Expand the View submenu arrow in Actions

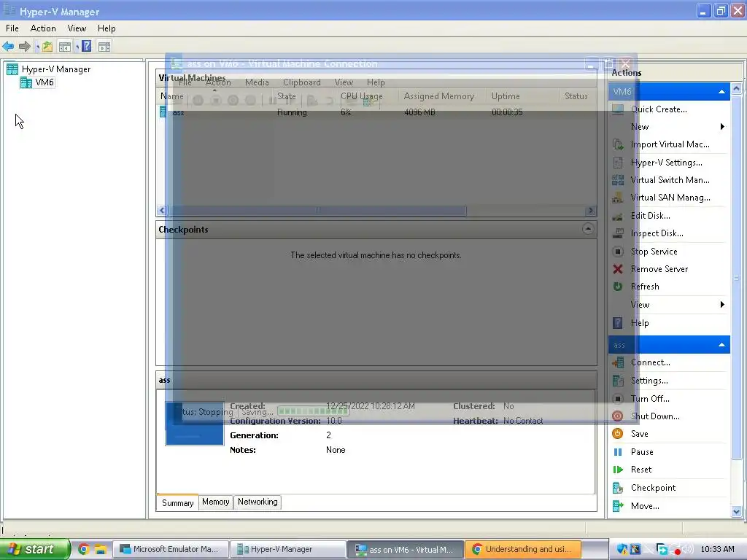click(722, 305)
